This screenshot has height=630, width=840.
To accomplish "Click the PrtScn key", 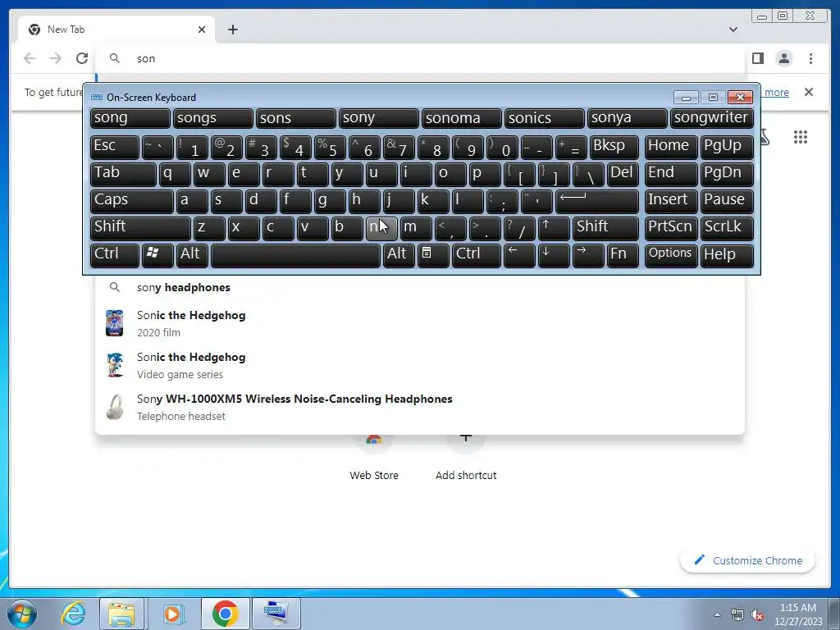I will (671, 228).
